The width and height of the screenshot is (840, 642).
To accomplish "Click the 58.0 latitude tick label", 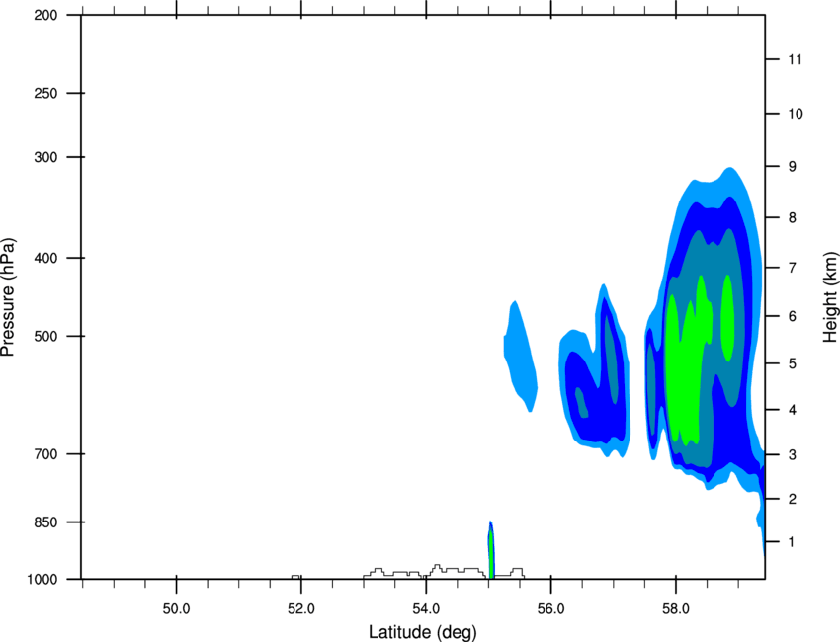I will tap(676, 608).
